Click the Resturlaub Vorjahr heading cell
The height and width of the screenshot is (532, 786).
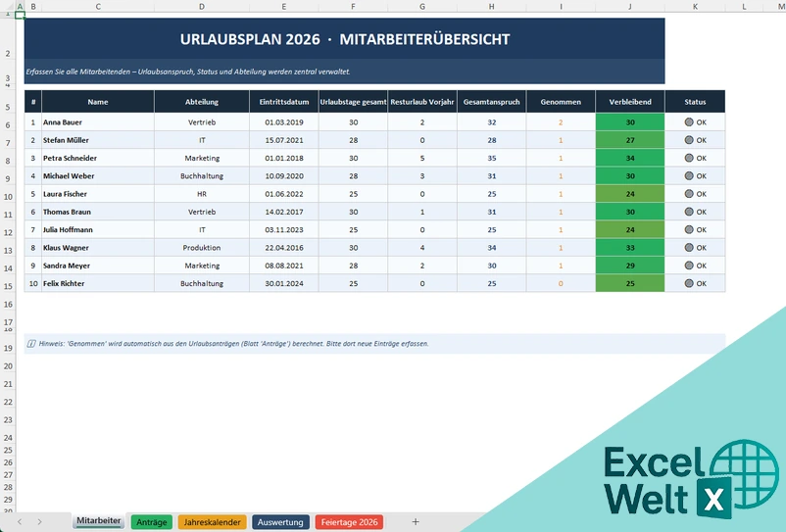click(x=422, y=102)
